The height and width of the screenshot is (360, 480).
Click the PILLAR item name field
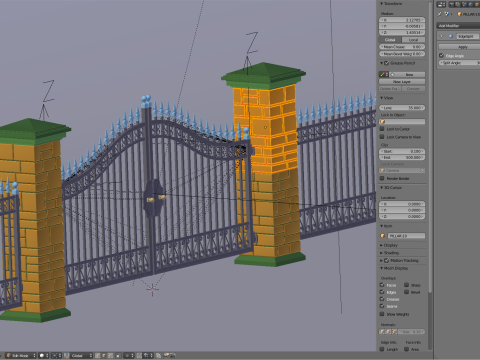[406, 236]
